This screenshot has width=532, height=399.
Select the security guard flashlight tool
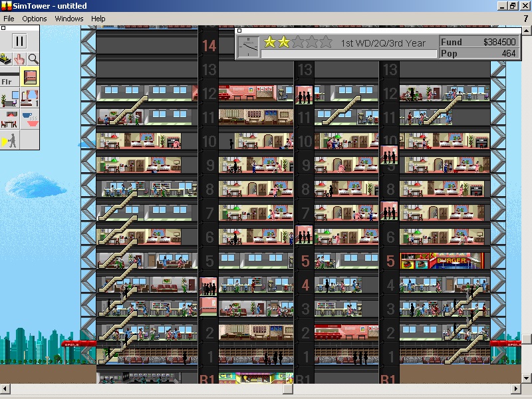[9, 140]
